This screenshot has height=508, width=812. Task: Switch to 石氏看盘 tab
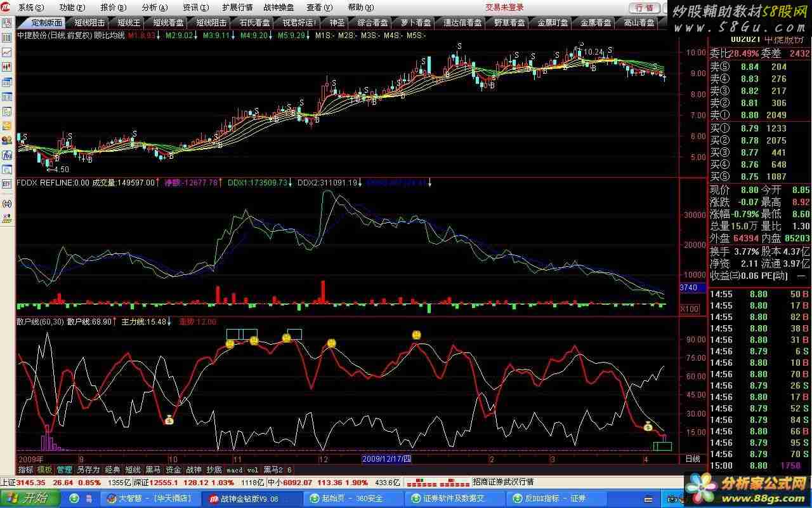[254, 23]
